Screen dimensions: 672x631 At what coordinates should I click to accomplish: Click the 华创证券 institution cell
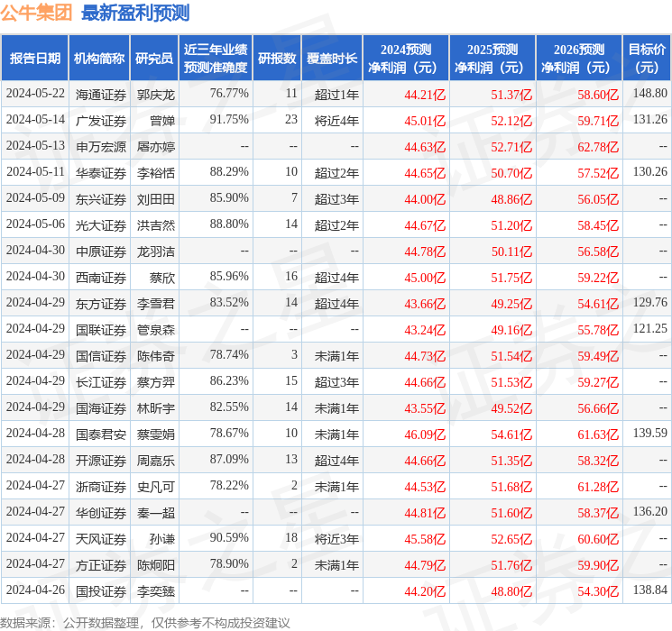(x=101, y=513)
